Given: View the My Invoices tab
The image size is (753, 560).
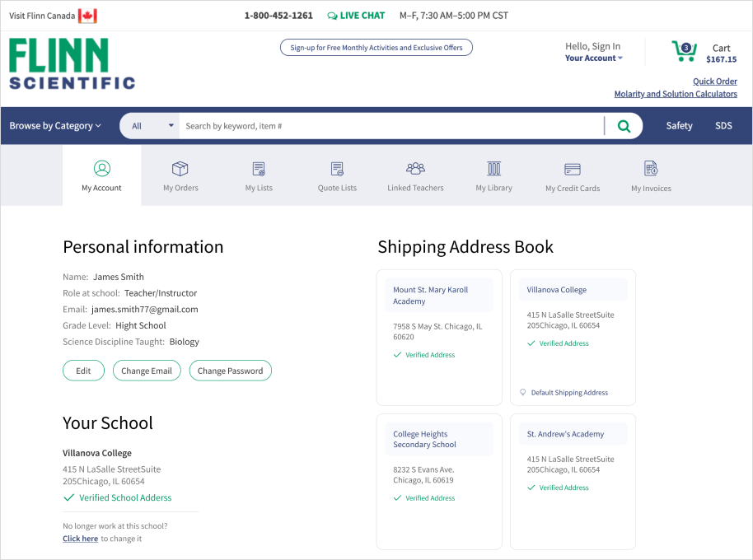Looking at the screenshot, I should tap(651, 175).
